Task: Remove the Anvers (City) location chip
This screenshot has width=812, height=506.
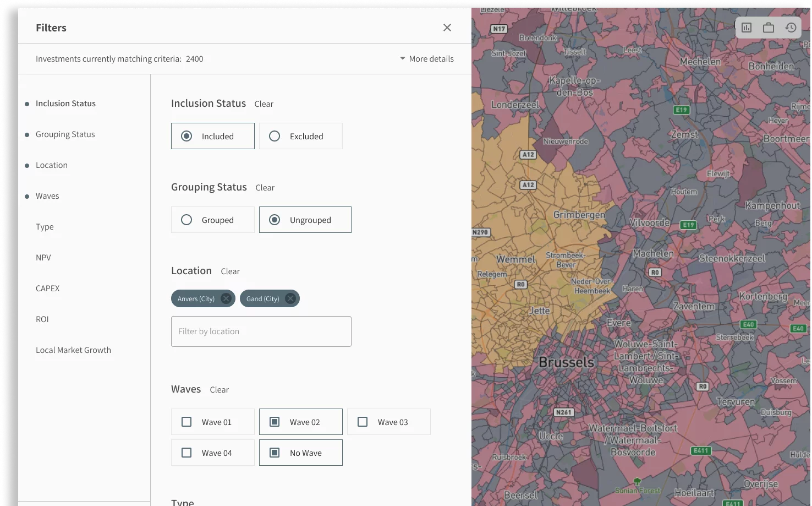Action: [x=226, y=298]
